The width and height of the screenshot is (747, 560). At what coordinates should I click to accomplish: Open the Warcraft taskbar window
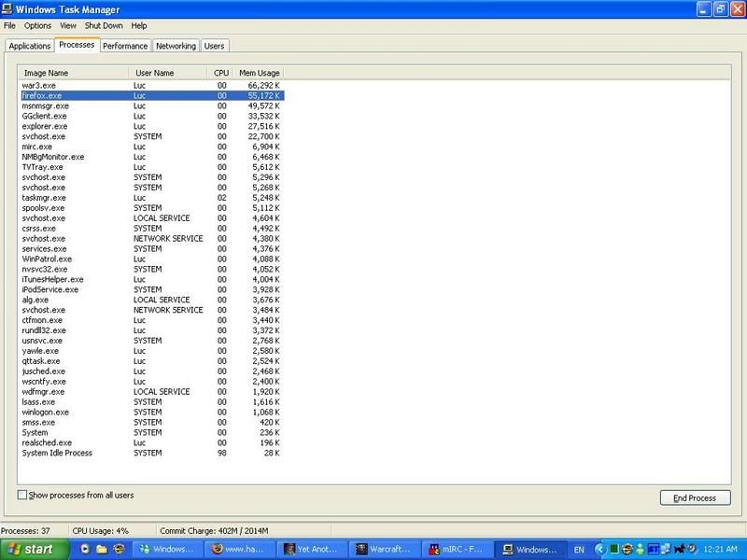point(385,550)
